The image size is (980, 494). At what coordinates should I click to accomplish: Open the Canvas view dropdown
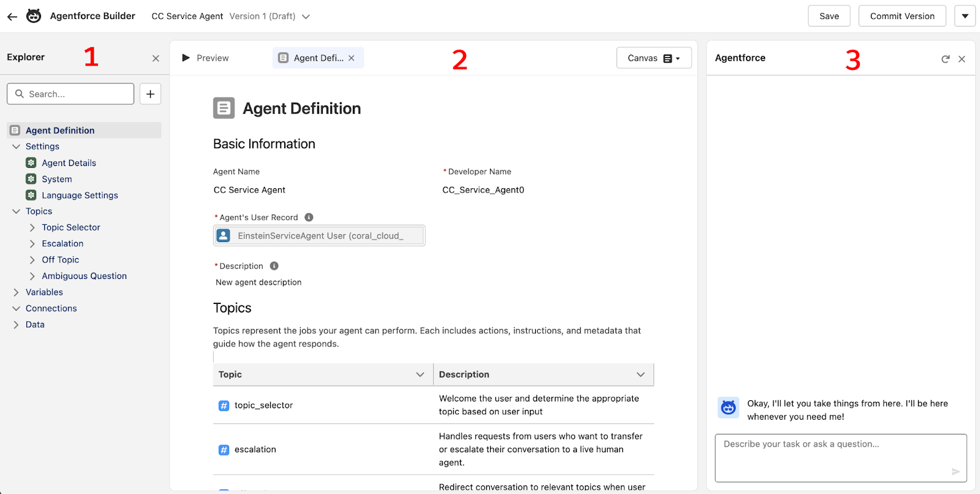tap(654, 58)
